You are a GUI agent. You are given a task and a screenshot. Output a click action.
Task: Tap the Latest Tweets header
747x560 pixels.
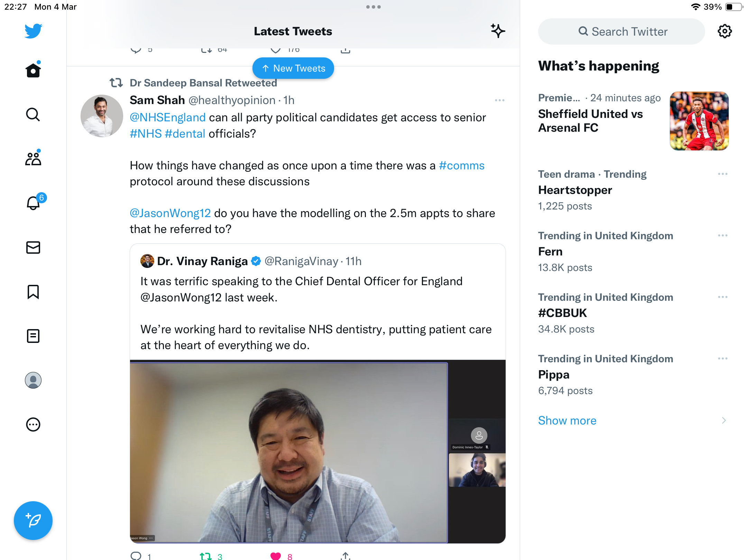click(293, 31)
